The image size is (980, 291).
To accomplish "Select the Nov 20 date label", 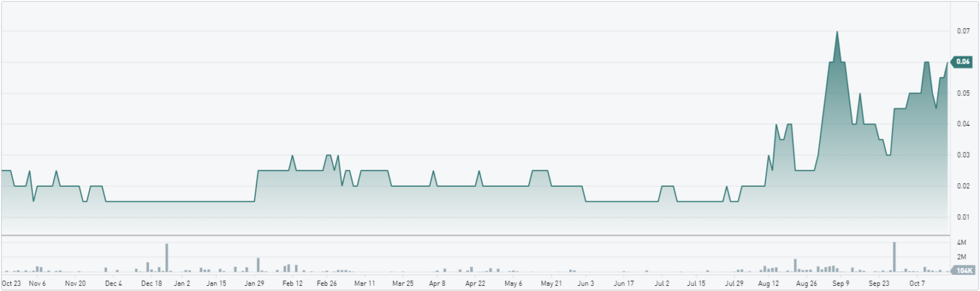I will (76, 282).
